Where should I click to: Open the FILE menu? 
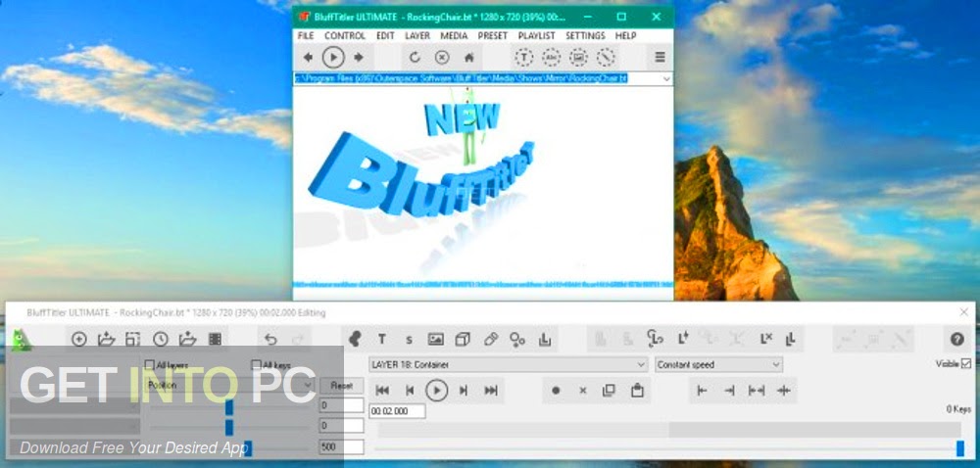coord(306,35)
